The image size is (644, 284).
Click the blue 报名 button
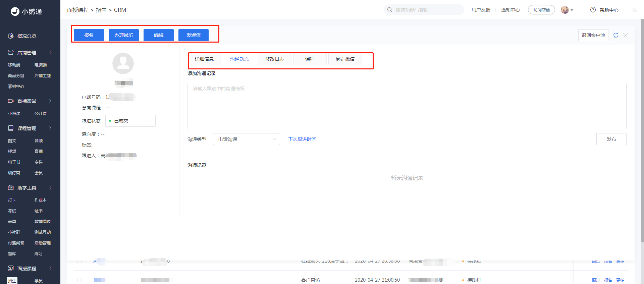pos(89,35)
